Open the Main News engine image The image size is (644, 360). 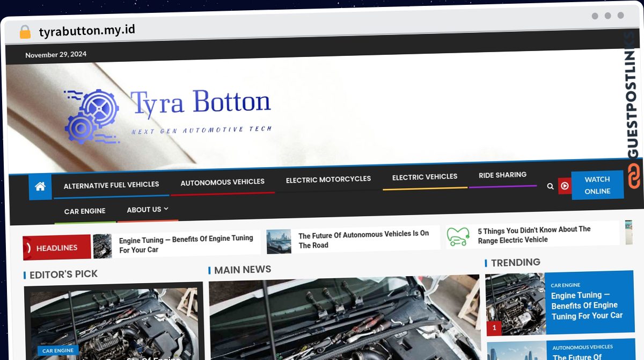[345, 318]
